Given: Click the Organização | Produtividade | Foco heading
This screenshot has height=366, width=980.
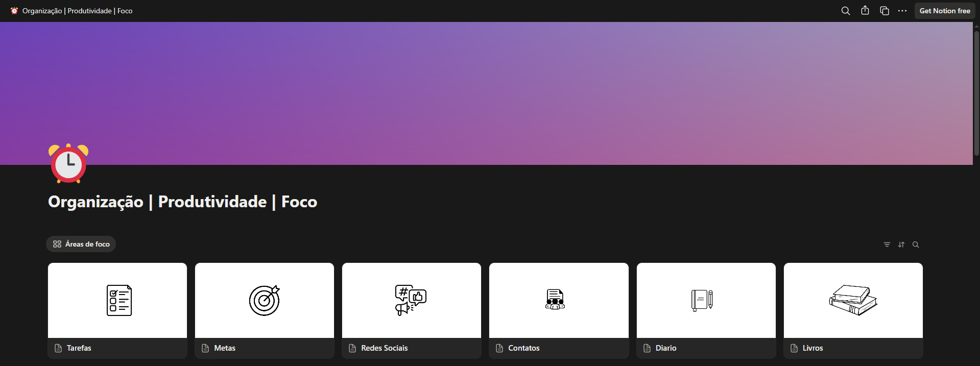Looking at the screenshot, I should point(182,202).
